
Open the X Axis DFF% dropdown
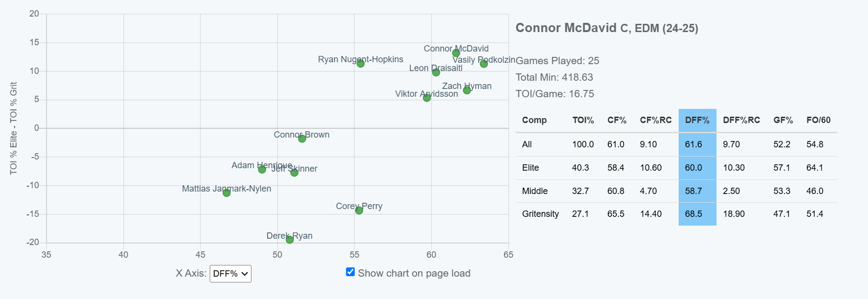pyautogui.click(x=231, y=274)
